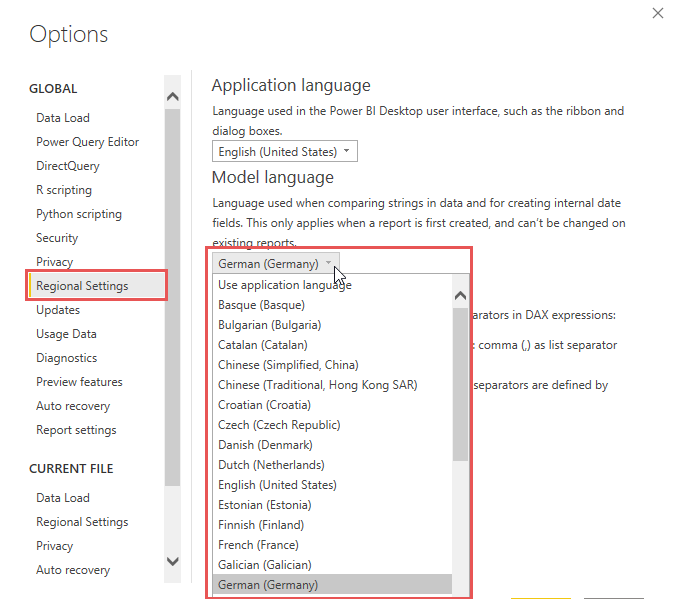This screenshot has height=599, width=673.
Task: Open Updates settings
Action: [58, 310]
